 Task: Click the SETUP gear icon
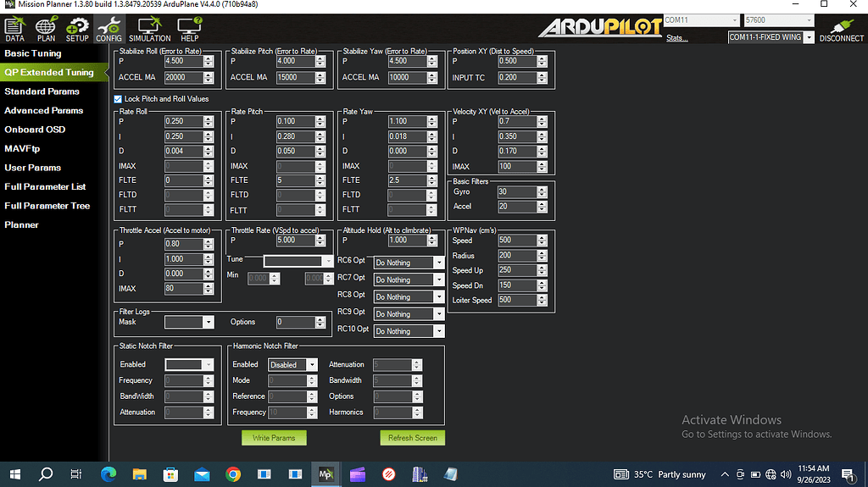point(77,29)
